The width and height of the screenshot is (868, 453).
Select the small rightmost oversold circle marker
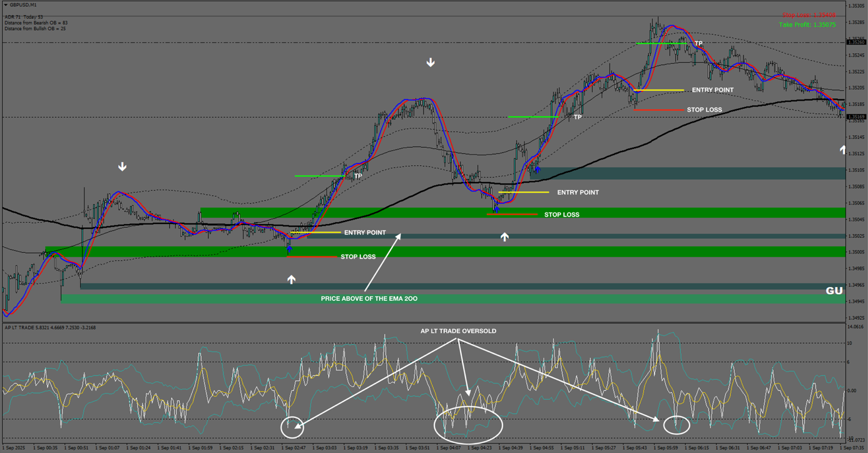(x=677, y=425)
